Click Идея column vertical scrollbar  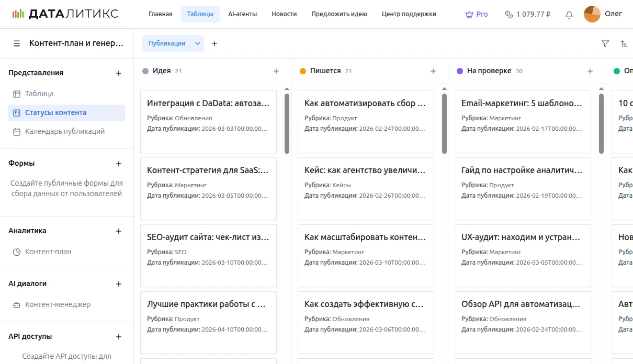[287, 123]
